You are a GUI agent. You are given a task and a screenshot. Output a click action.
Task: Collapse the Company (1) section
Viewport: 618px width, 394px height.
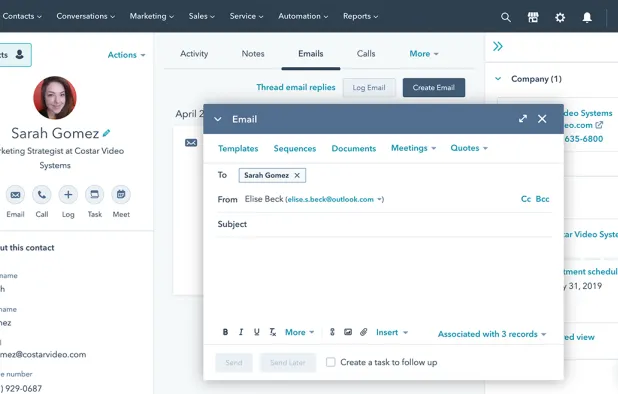(498, 79)
